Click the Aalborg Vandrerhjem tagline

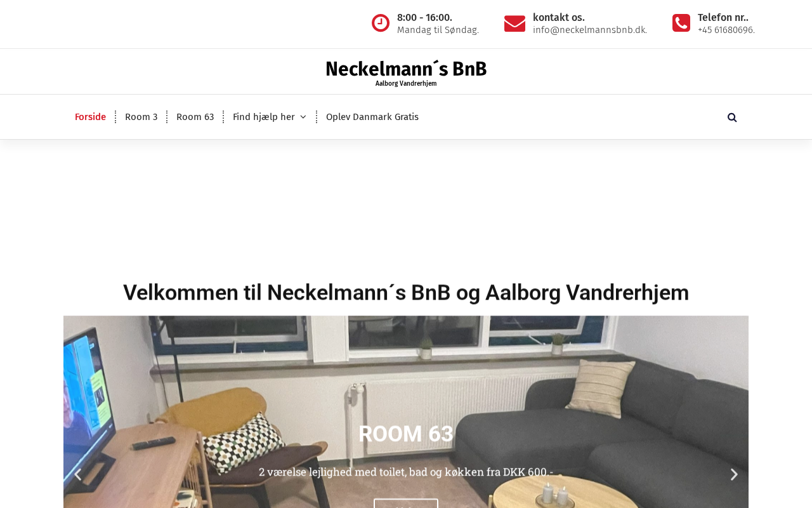406,84
